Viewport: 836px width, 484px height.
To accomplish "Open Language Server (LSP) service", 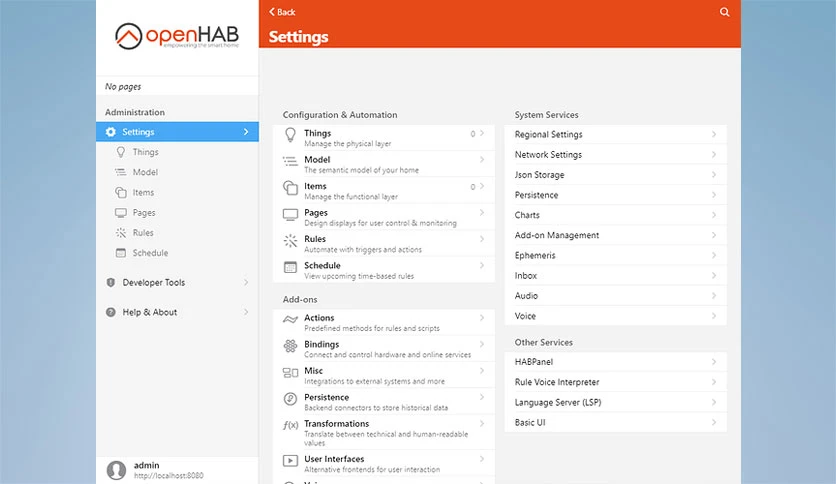I will point(615,402).
